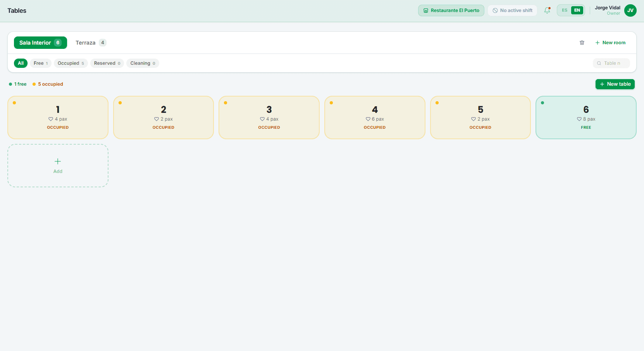644x351 pixels.
Task: Click the New table button
Action: [x=615, y=84]
